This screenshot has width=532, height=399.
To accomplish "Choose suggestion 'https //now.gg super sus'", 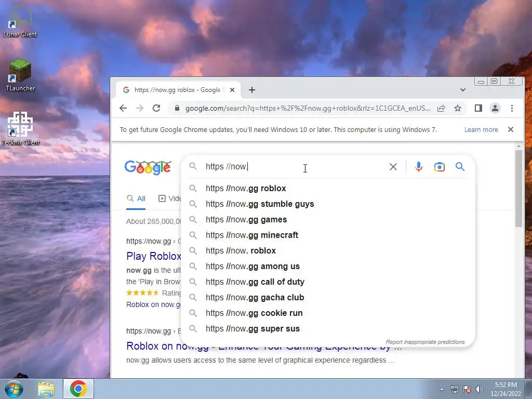I will coord(328,329).
